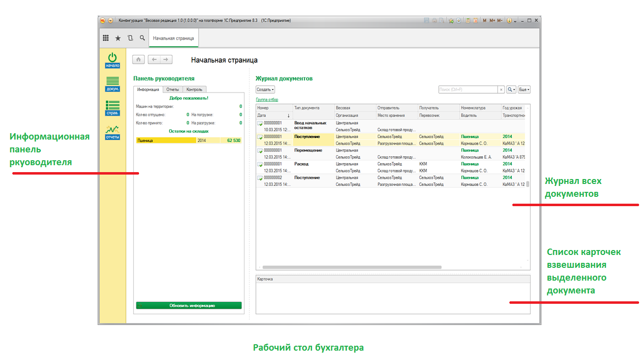Navigate forward with right arrow button
This screenshot has width=644, height=361.
[x=166, y=60]
